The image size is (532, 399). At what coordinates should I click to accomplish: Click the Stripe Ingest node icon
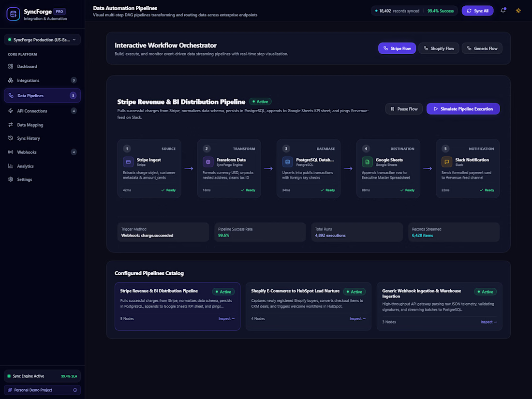(x=128, y=162)
